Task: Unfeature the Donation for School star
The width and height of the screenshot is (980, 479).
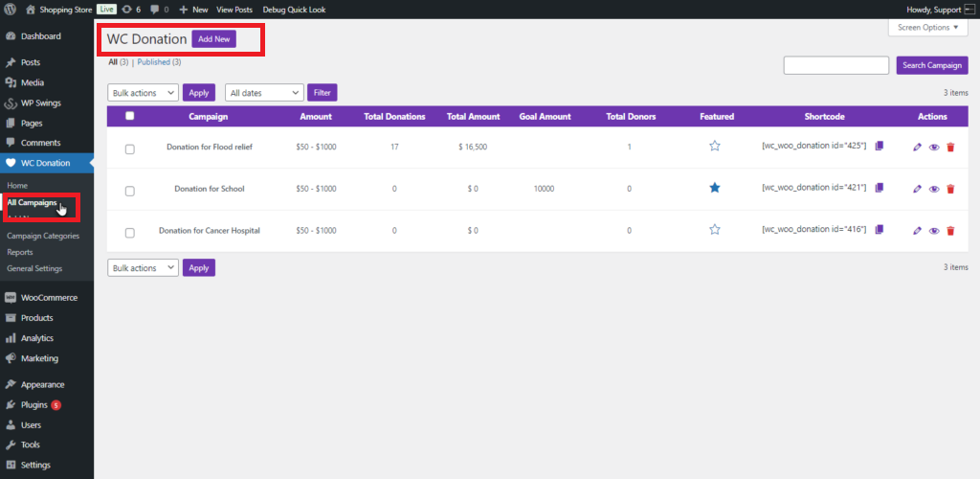Action: point(715,188)
